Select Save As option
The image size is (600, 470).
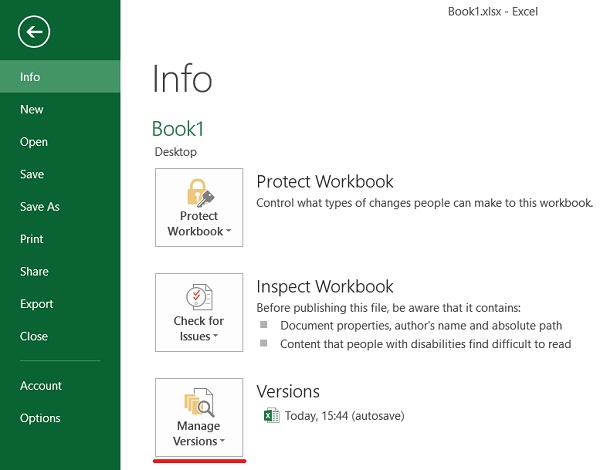coord(60,207)
